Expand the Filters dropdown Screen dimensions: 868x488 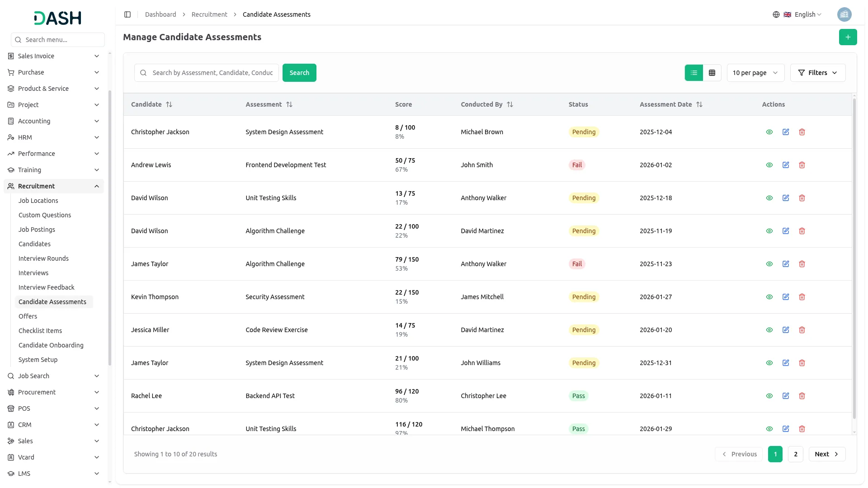817,73
